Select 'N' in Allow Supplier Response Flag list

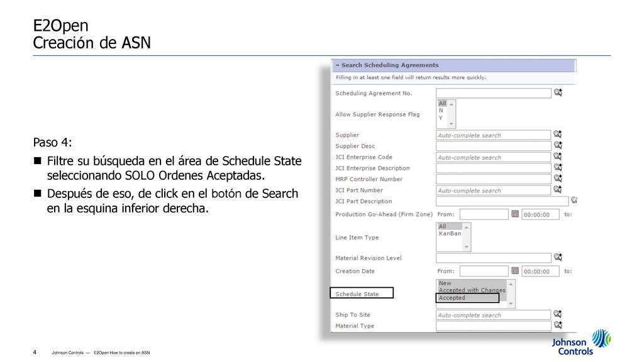(x=441, y=111)
